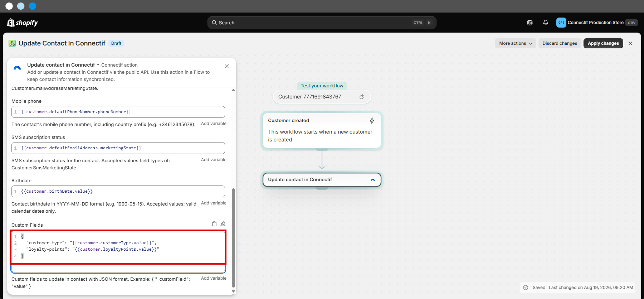Viewport: 644px width, 299px height.
Task: Click the Custom Fields clipboard icon
Action: pyautogui.click(x=214, y=224)
